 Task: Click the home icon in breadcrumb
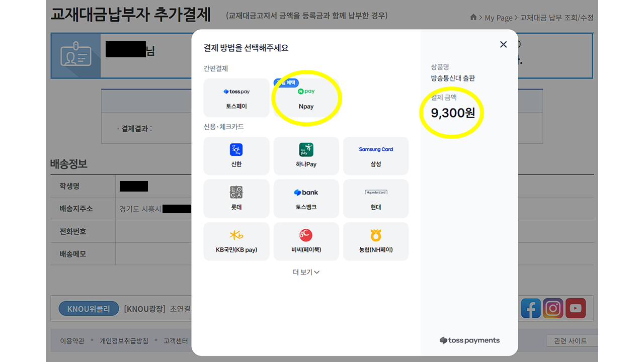[x=473, y=18]
